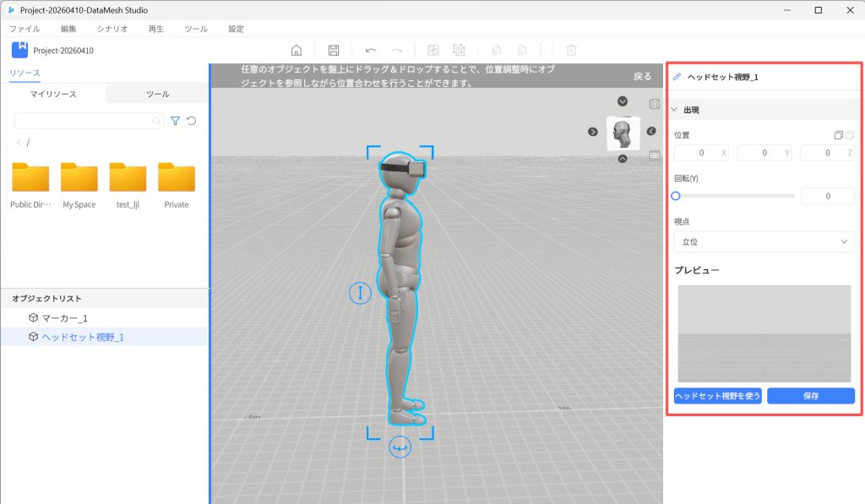Go back using the folder path chevron
The height and width of the screenshot is (504, 865).
(x=19, y=143)
